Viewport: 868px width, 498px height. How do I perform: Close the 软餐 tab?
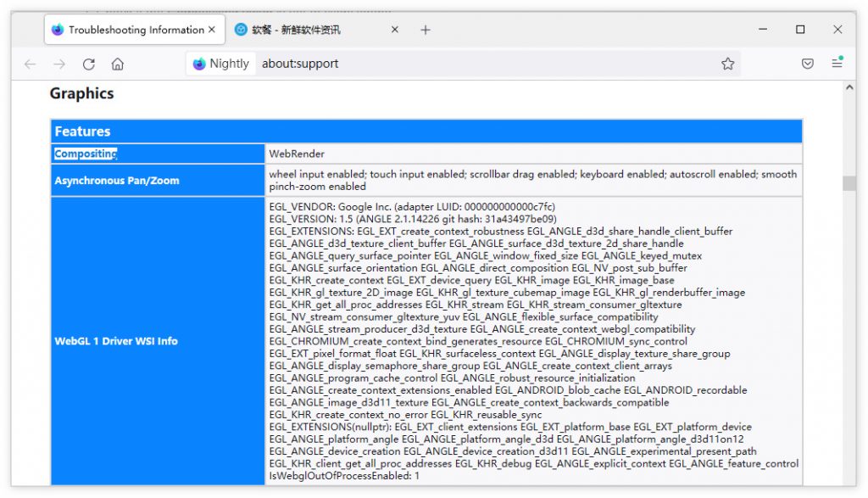(394, 30)
